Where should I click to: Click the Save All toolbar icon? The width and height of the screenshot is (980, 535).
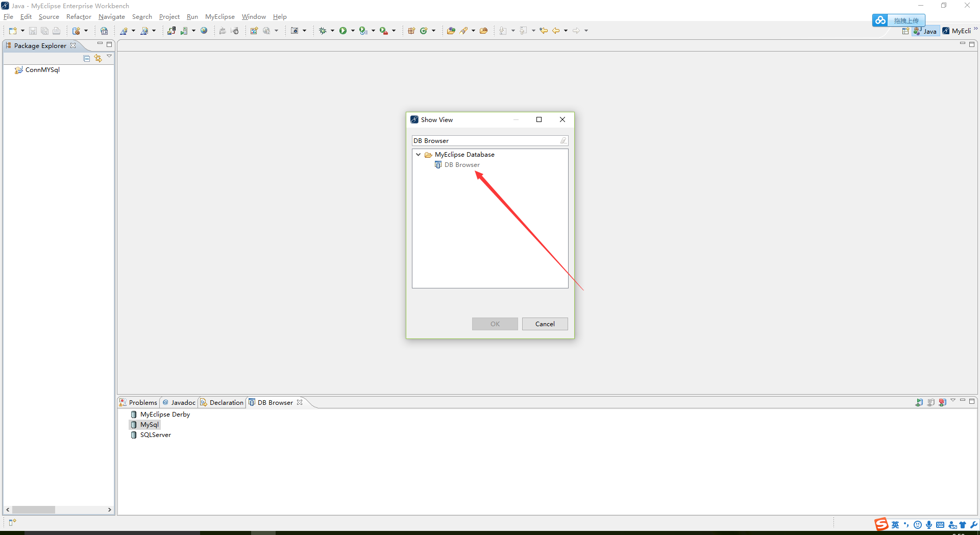coord(44,31)
